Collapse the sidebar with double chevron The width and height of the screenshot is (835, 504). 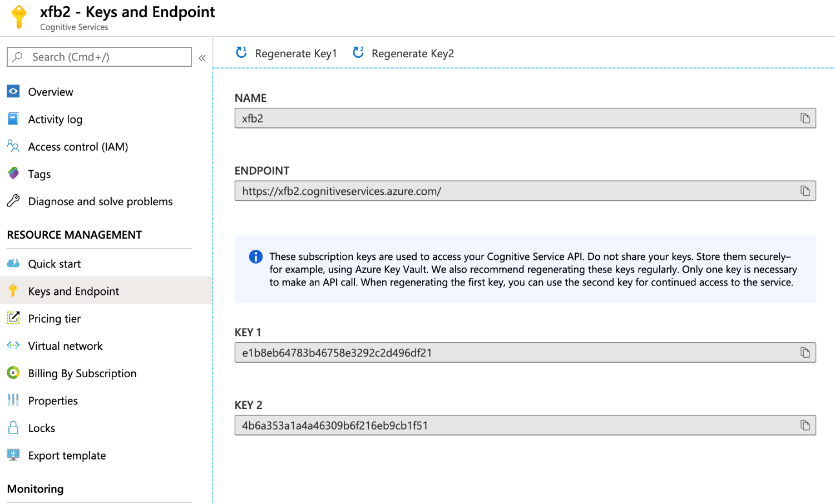[202, 58]
